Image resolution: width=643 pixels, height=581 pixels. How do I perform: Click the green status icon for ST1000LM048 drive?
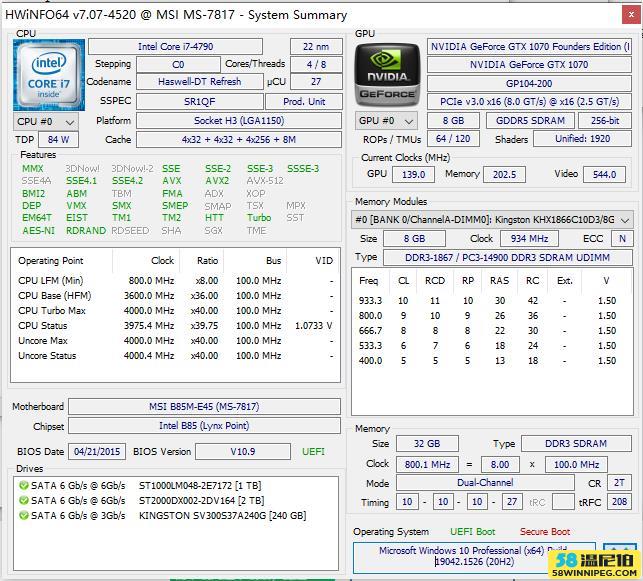pyautogui.click(x=23, y=485)
